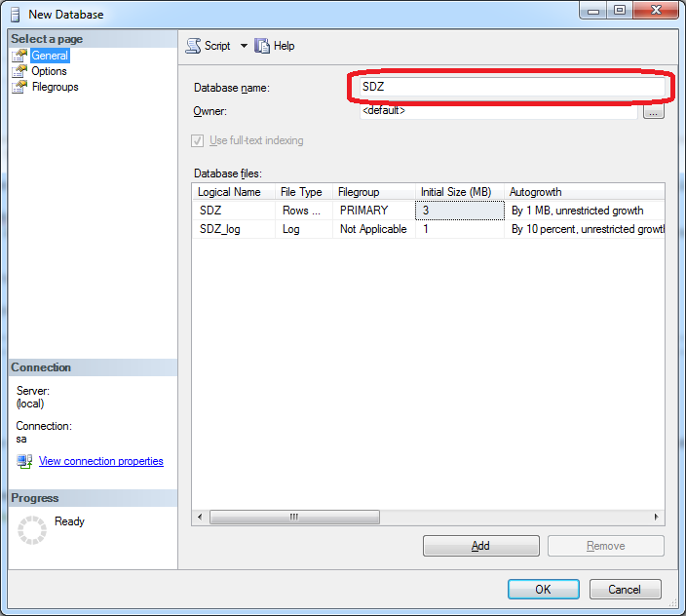Focus the Database name field
Viewport: 686px width, 616px height.
click(x=512, y=87)
